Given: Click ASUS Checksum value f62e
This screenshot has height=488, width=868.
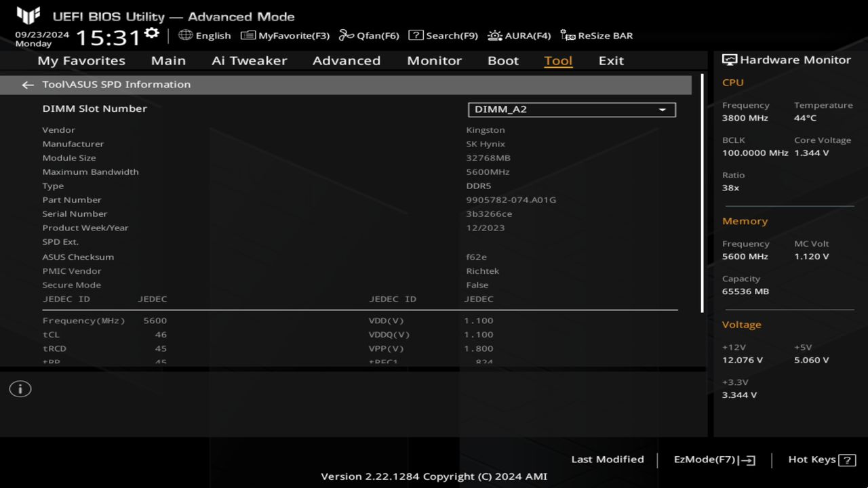Looking at the screenshot, I should point(477,257).
